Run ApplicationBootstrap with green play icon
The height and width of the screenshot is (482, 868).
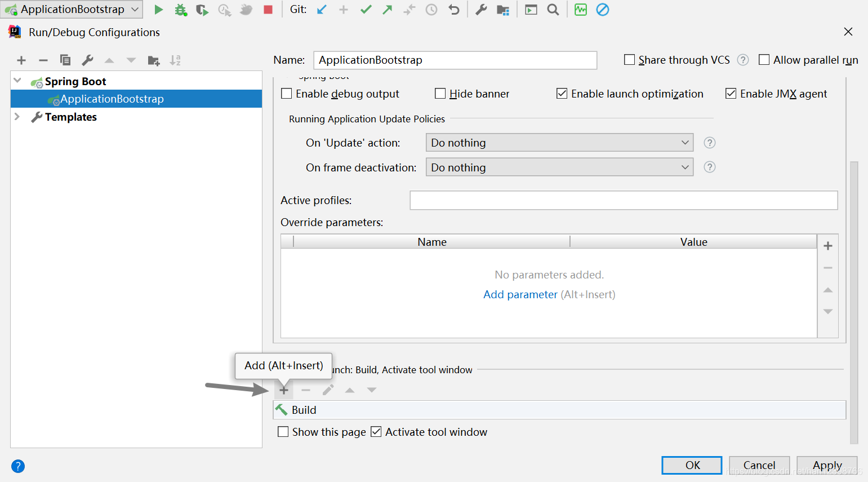(159, 10)
